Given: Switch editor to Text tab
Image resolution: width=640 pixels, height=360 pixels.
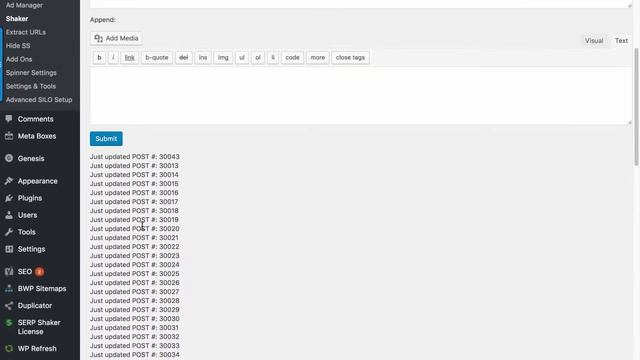Looking at the screenshot, I should coord(621,40).
